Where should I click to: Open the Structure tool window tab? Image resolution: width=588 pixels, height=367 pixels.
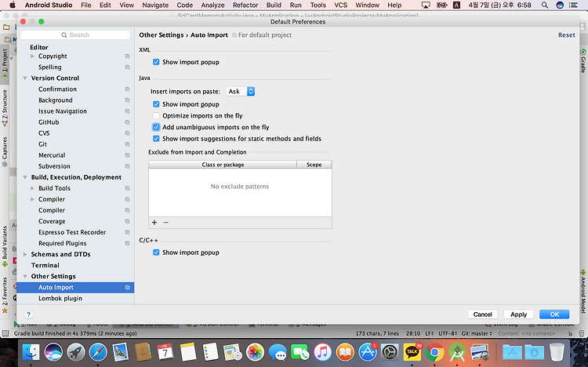pos(5,108)
